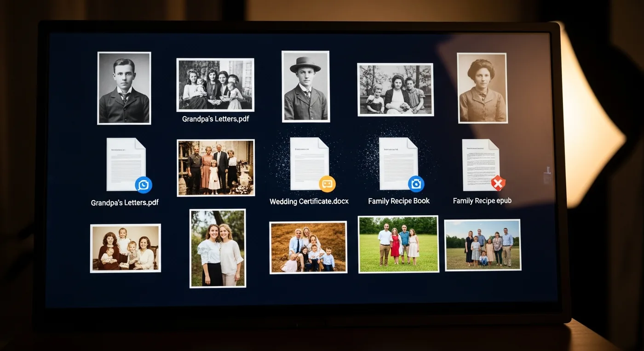Select the family photo sitting on dry grass
The height and width of the screenshot is (351, 644).
click(308, 248)
